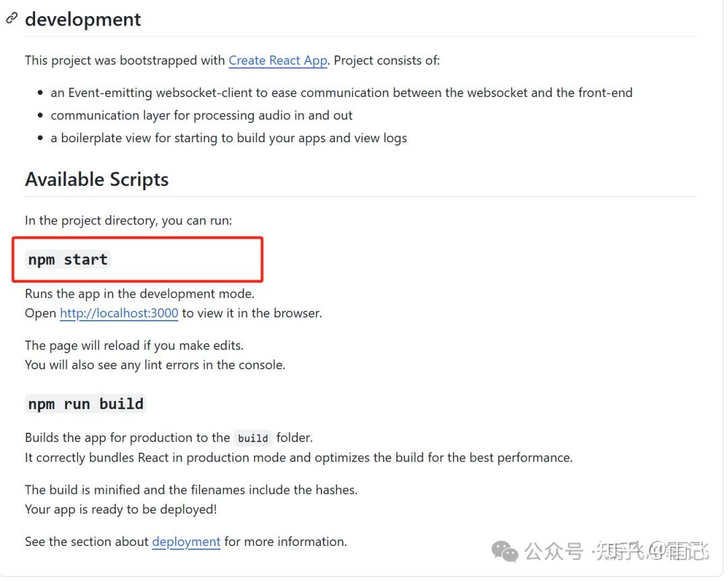
Task: Click the WeChat logo in the watermark
Action: click(505, 552)
